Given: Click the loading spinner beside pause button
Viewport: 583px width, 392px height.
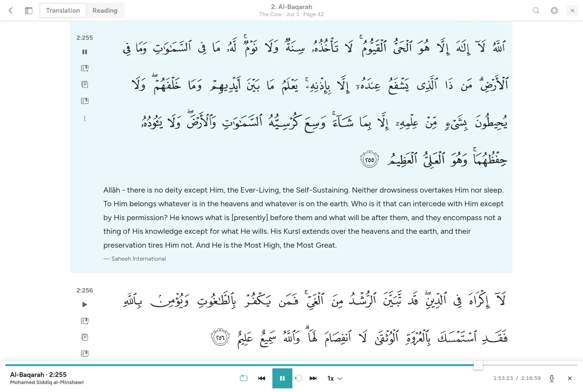Looking at the screenshot, I should pos(298,378).
